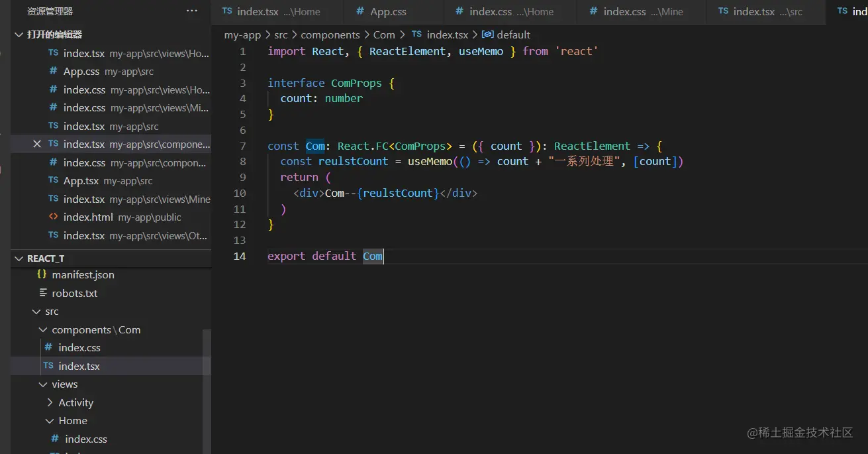This screenshot has width=868, height=454.
Task: Collapse the REACT_T project section
Action: [x=18, y=258]
